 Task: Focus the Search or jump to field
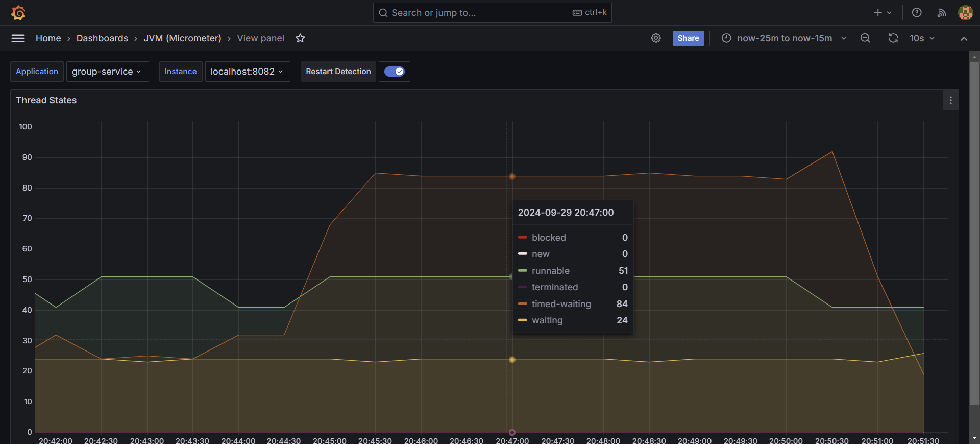tap(492, 13)
